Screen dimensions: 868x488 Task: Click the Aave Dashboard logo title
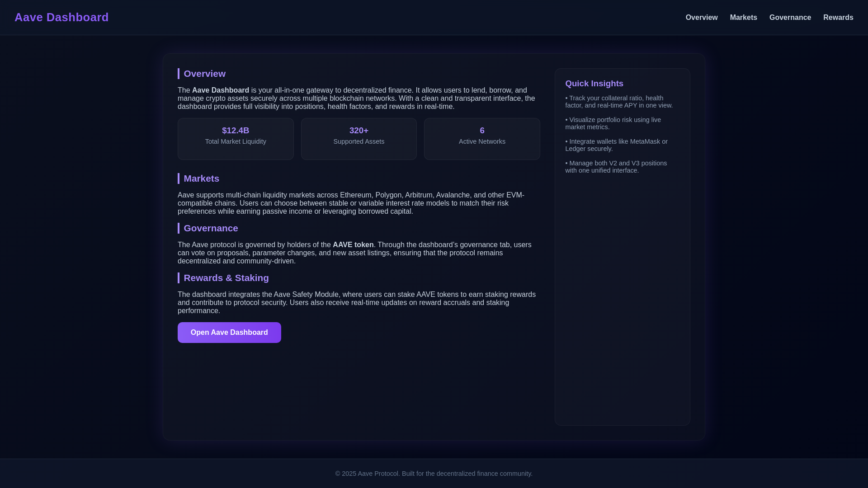click(61, 17)
